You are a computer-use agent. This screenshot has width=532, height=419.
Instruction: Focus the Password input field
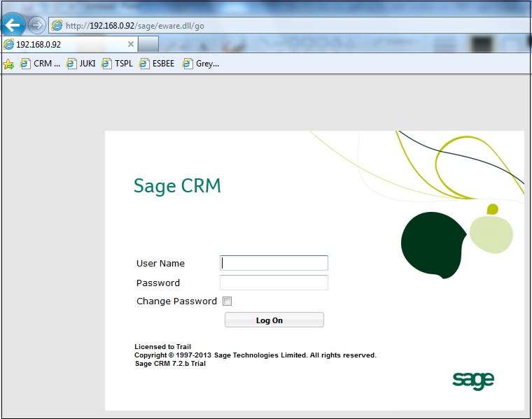tap(274, 283)
